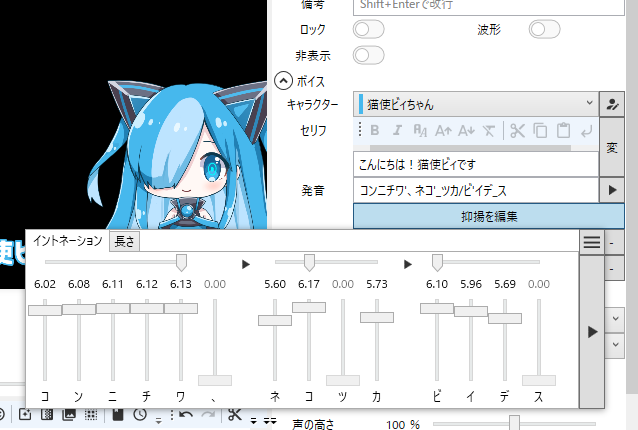Click the ネ pitch slider handle
The width and height of the screenshot is (638, 430).
click(x=275, y=320)
